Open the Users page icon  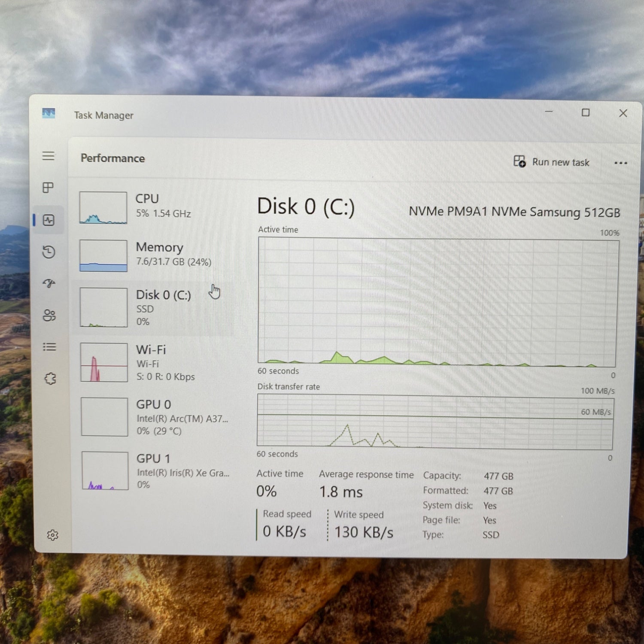click(x=49, y=315)
